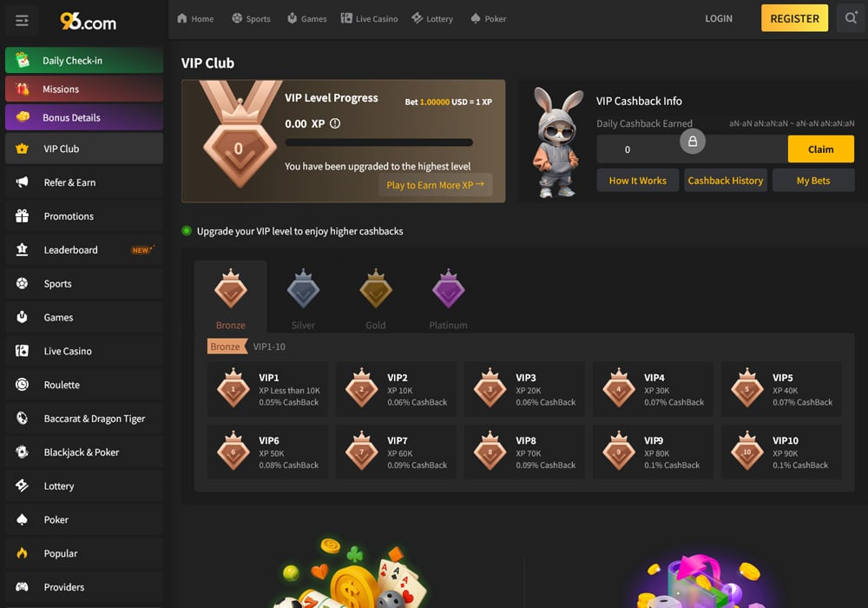Open Lottery in top navigation
Viewport: 868px width, 608px height.
pos(432,18)
